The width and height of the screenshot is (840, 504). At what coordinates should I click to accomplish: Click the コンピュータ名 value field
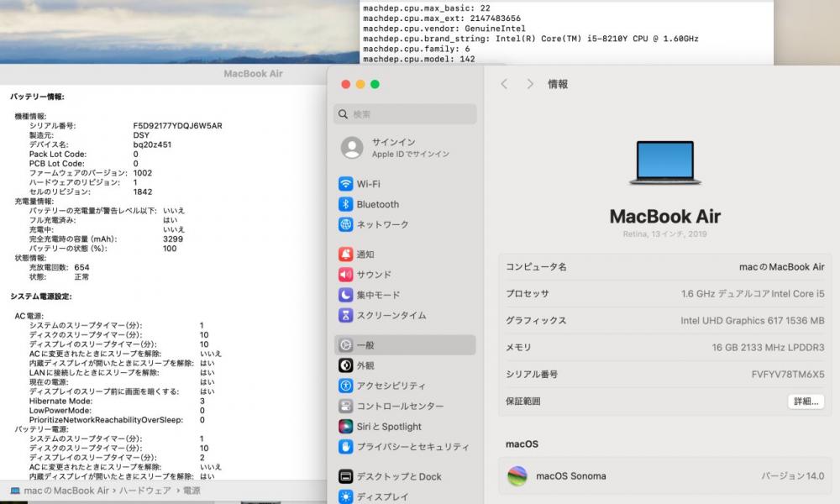tap(781, 267)
